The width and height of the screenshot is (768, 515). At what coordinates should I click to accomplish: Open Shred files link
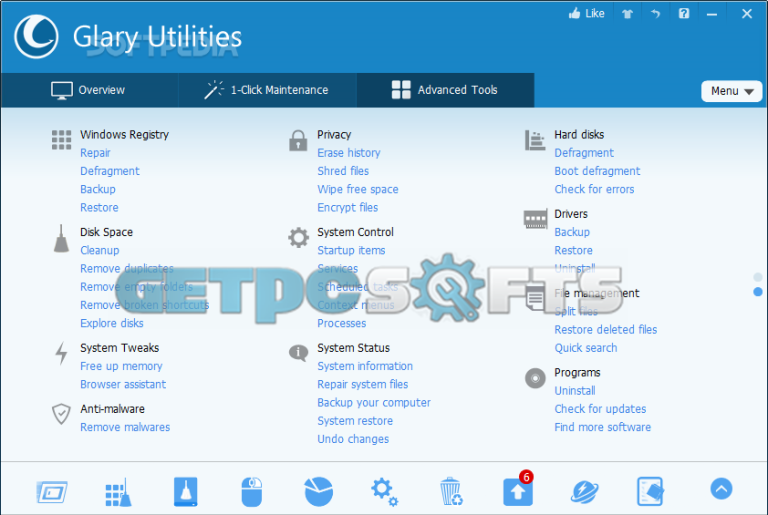coord(343,171)
